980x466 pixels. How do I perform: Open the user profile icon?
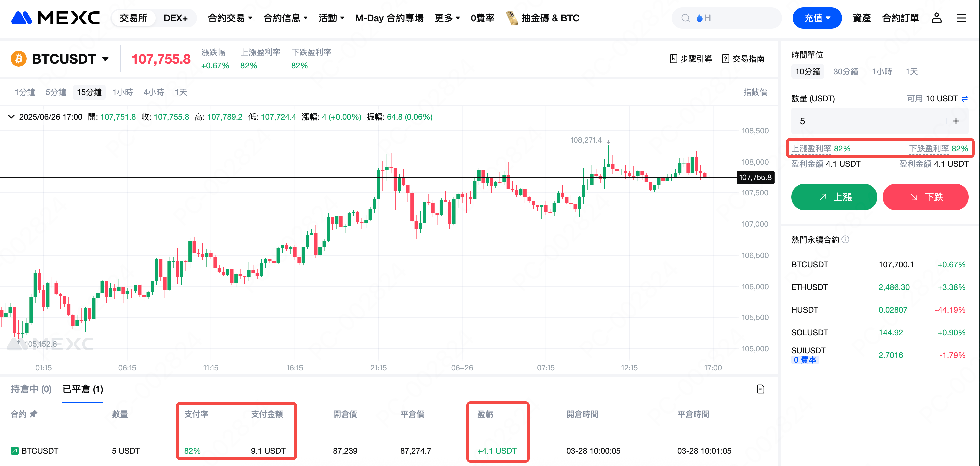[936, 18]
